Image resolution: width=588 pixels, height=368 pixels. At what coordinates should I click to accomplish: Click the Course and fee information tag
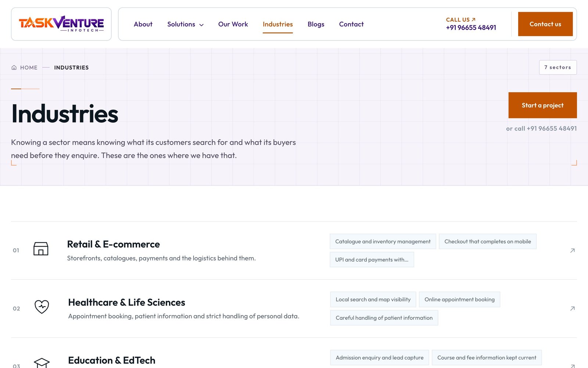point(487,358)
